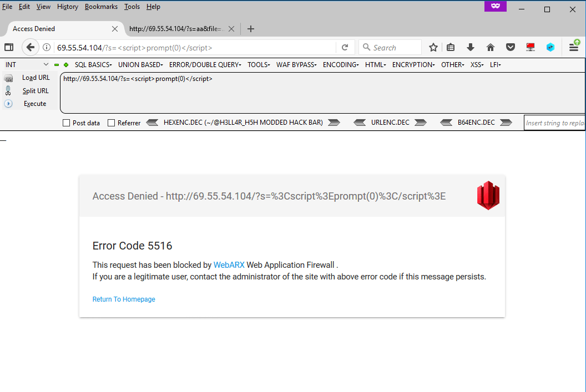Expand WAF BYPASS dropdown
The height and width of the screenshot is (392, 586).
[x=296, y=64]
